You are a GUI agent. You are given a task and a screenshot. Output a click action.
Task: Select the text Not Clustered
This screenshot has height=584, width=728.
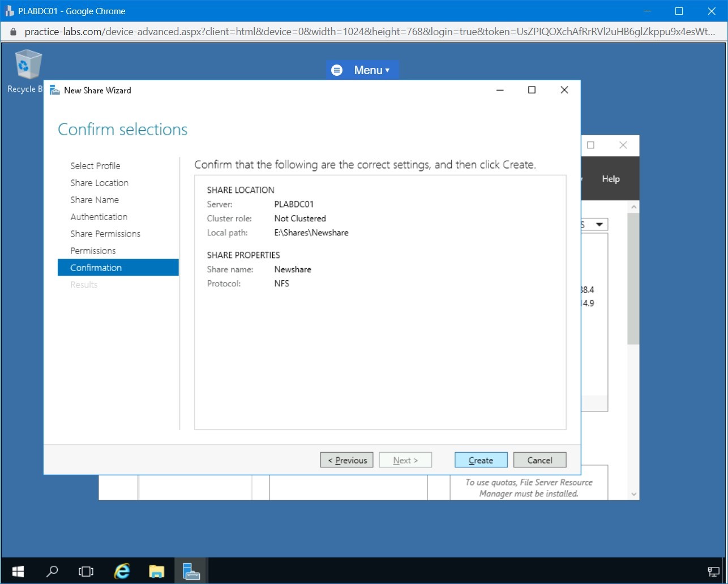coord(300,218)
